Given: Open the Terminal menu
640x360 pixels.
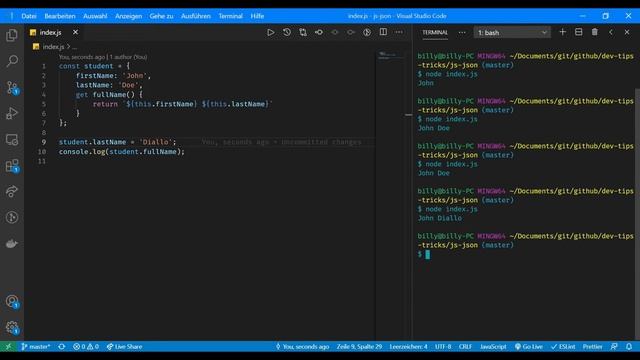Looking at the screenshot, I should point(230,16).
